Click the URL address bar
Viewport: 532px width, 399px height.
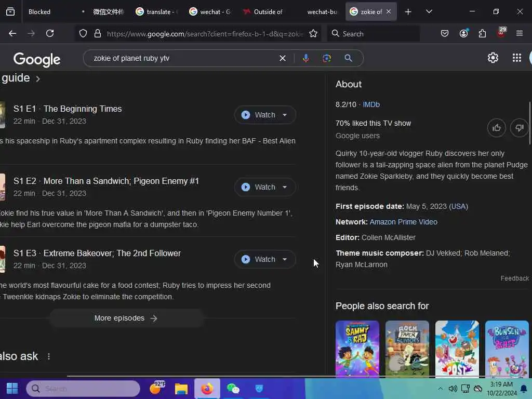tap(205, 34)
